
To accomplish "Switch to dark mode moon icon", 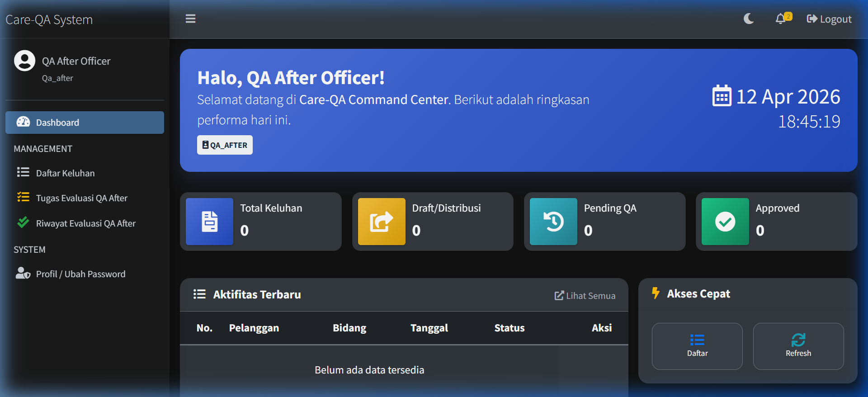I will pos(749,19).
